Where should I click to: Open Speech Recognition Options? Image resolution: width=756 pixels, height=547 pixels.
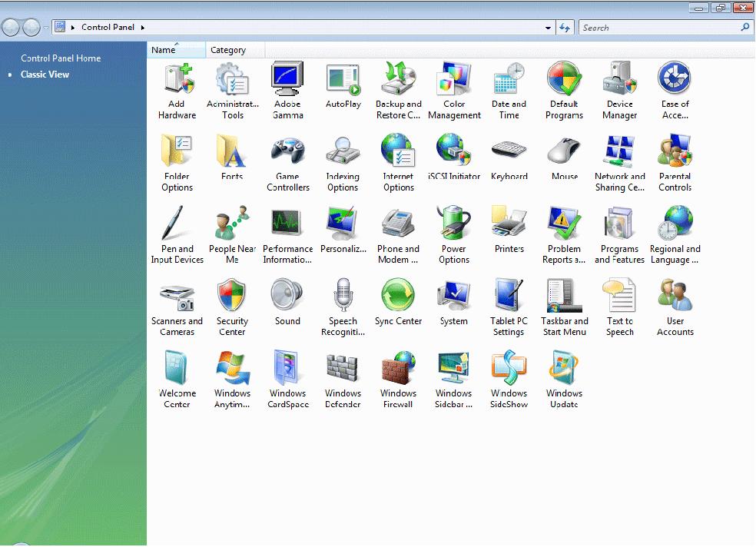[x=343, y=307]
